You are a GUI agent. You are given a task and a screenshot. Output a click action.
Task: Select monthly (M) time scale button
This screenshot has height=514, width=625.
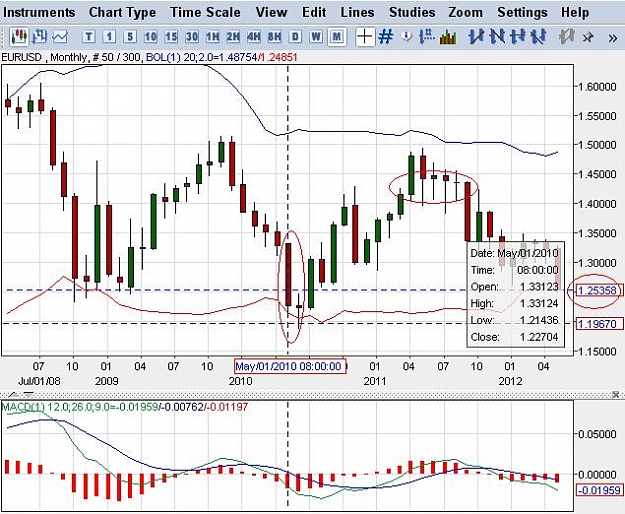tap(337, 37)
